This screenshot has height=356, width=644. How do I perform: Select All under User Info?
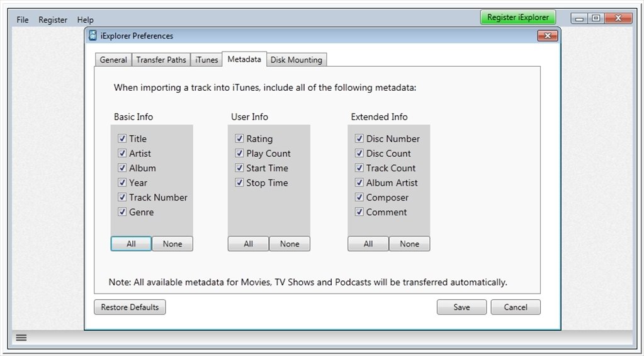point(249,244)
